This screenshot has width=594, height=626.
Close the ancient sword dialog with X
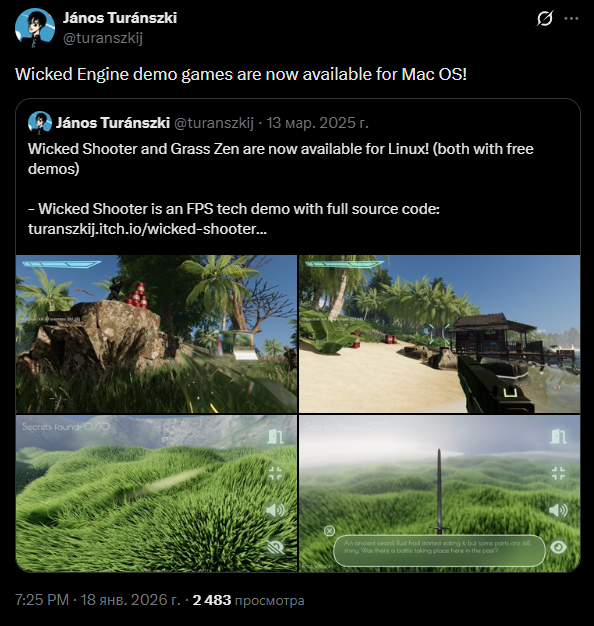pyautogui.click(x=329, y=531)
